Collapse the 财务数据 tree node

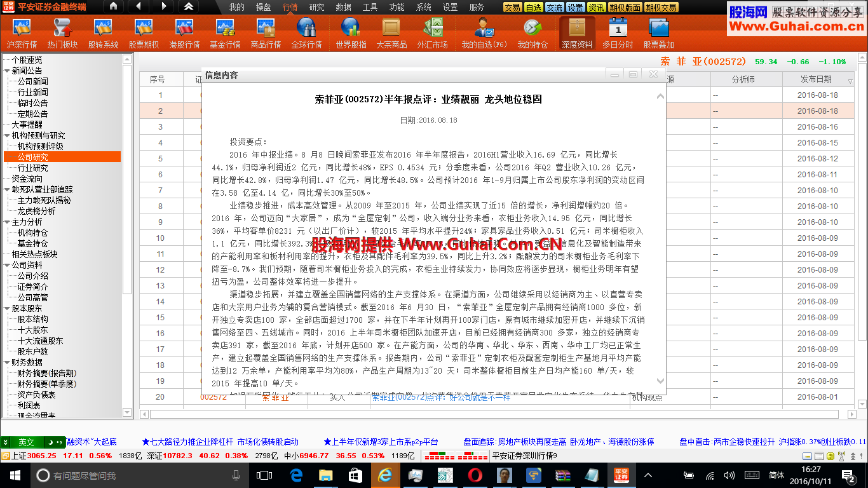point(7,362)
